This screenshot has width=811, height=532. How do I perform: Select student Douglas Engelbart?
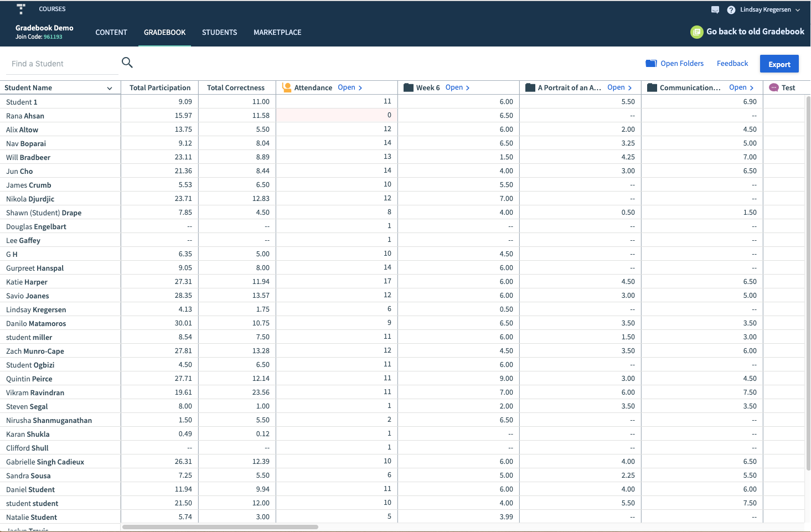click(x=36, y=226)
